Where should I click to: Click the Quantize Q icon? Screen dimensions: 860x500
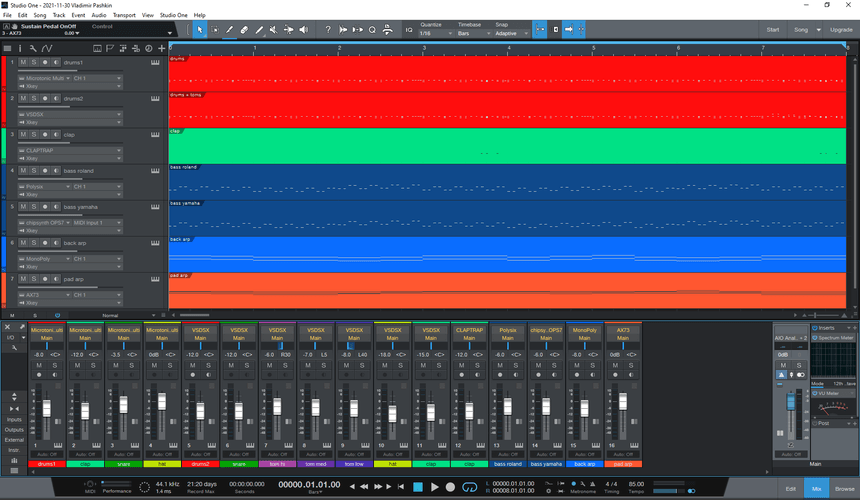[372, 30]
